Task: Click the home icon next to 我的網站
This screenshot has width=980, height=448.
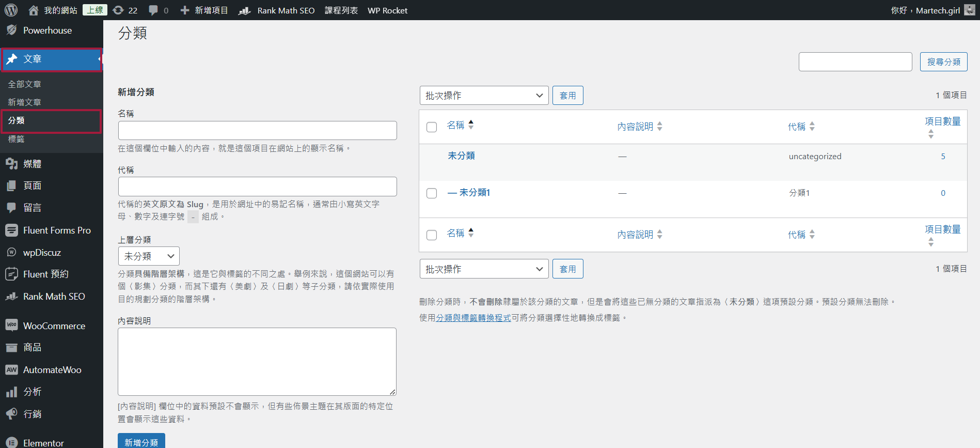Action: click(34, 10)
